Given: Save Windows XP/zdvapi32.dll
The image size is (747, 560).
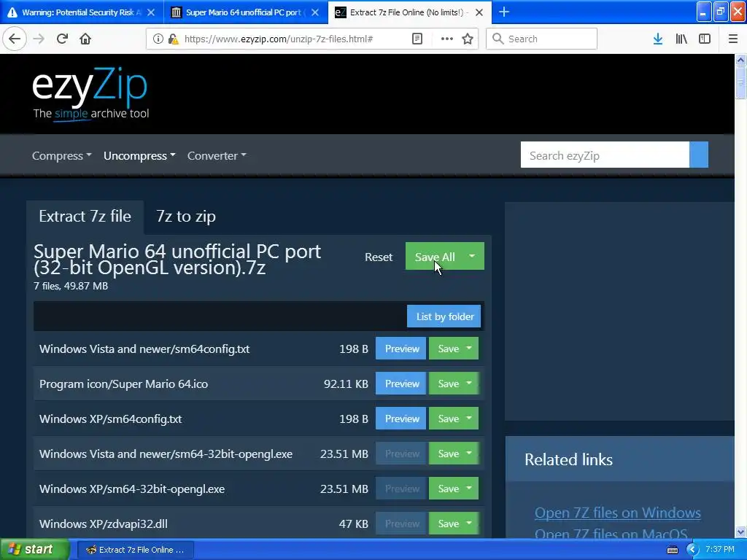Looking at the screenshot, I should pos(447,524).
